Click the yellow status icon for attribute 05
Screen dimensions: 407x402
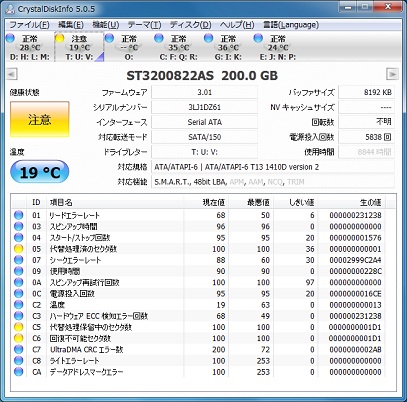(x=19, y=249)
